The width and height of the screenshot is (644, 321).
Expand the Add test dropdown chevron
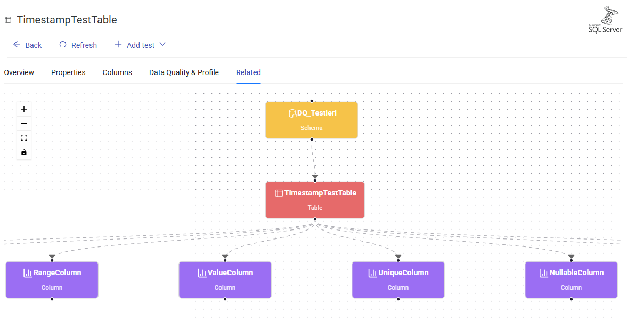(162, 45)
